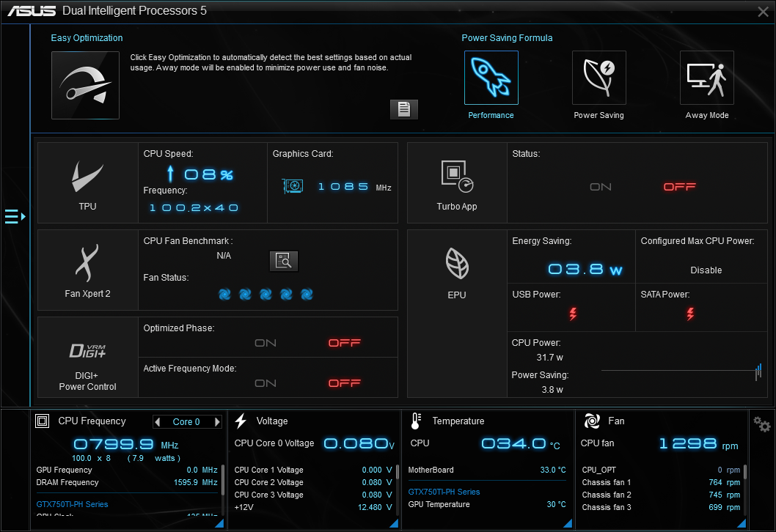Click the Easy Optimization speedometer icon
The image size is (776, 532).
point(85,85)
